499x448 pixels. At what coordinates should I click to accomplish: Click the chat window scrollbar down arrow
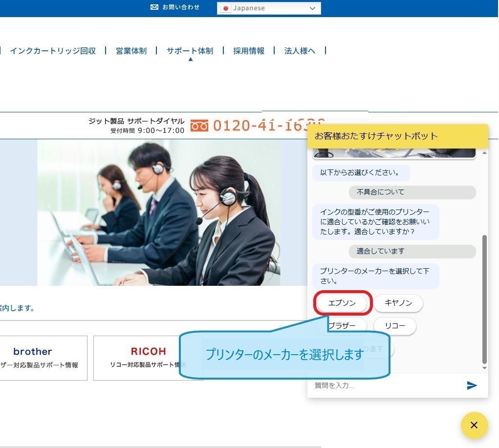pos(484,368)
